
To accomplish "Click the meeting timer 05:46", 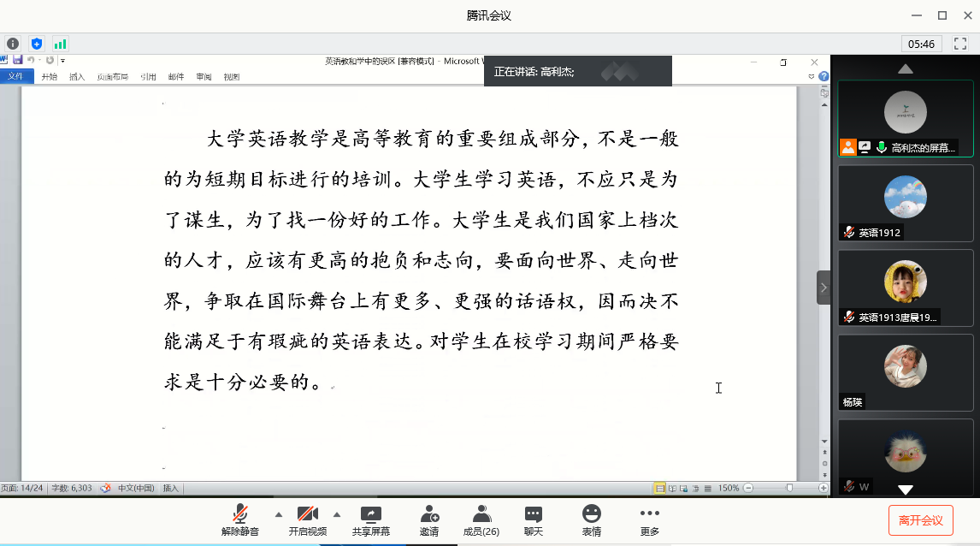I will click(x=921, y=44).
